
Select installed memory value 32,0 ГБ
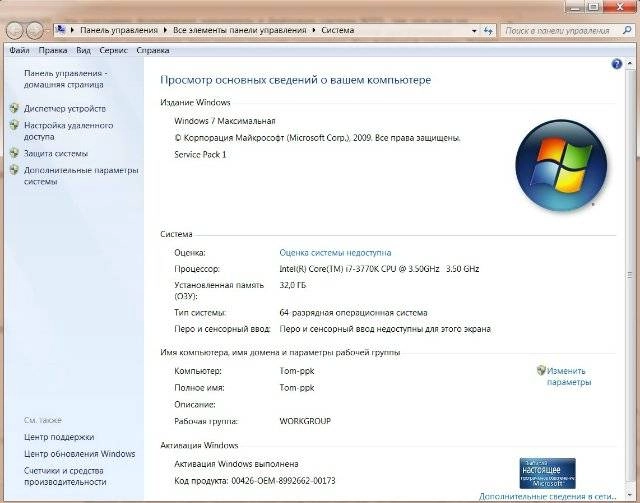click(x=293, y=285)
